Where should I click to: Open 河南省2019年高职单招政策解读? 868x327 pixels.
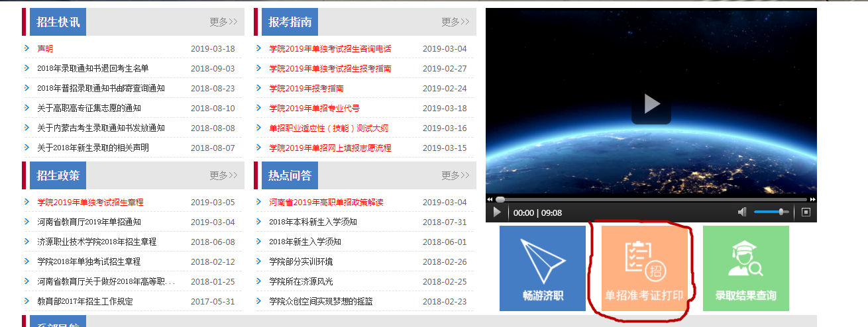[x=326, y=203]
